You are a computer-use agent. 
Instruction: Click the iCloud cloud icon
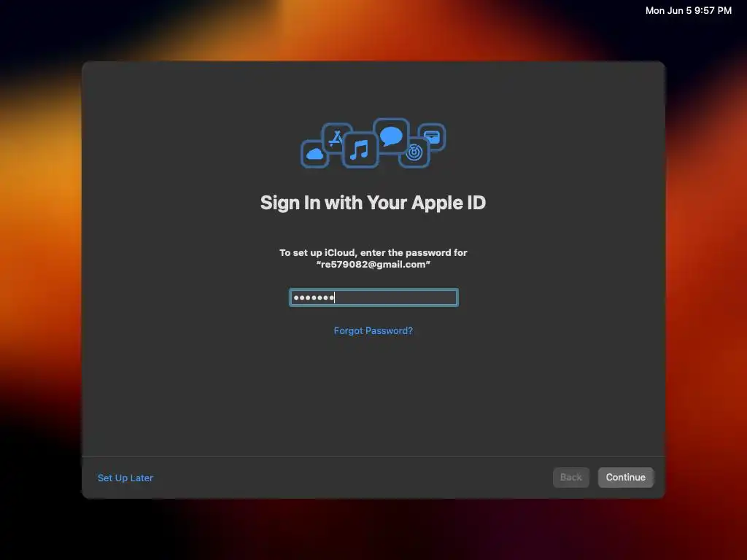tap(314, 155)
